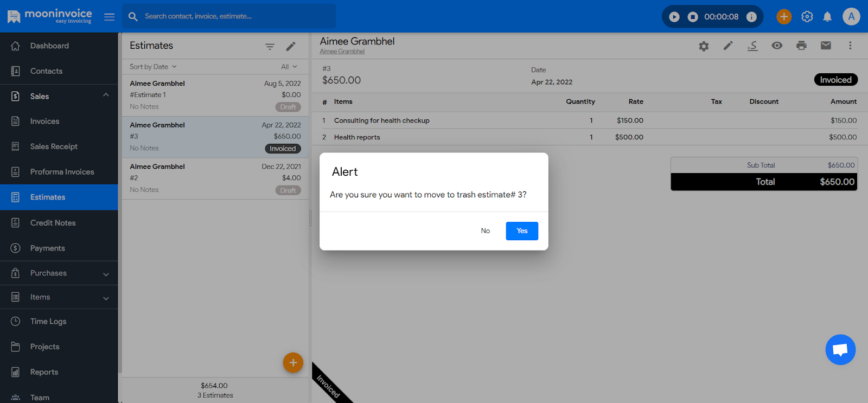Confirm trash by clicking Yes
The image size is (868, 403).
pos(522,231)
